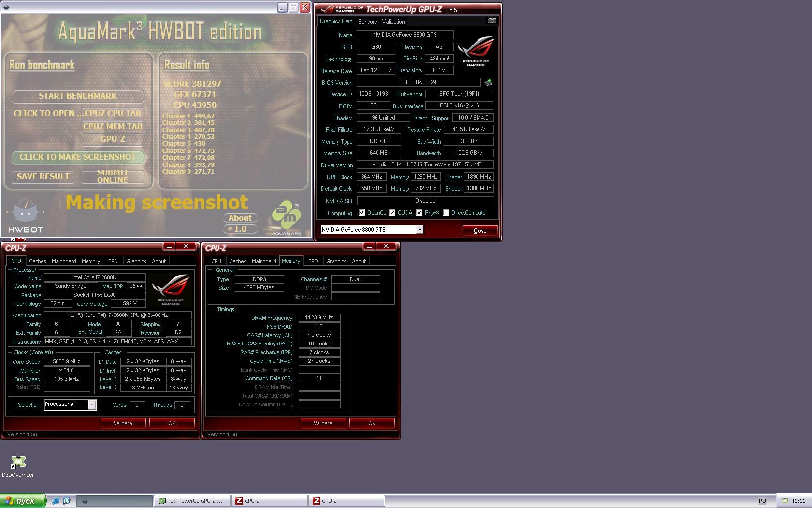The height and width of the screenshot is (508, 812).
Task: Click the AquaMark3 logo
Action: point(286,218)
